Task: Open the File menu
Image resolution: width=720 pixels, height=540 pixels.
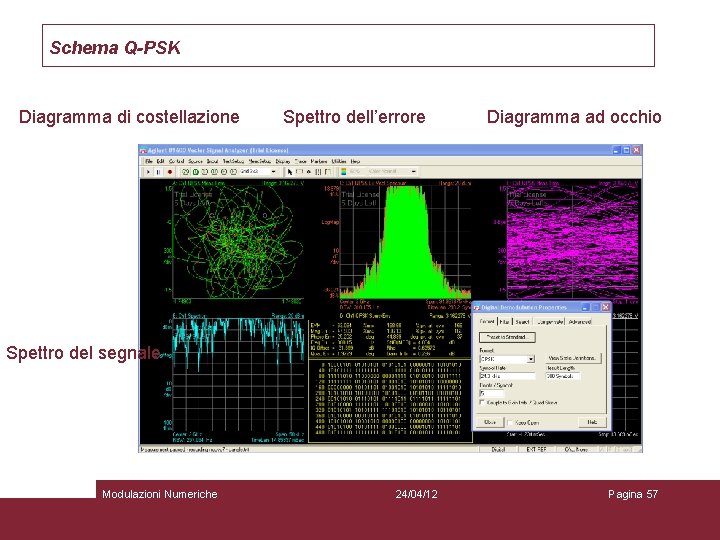Action: coord(149,161)
